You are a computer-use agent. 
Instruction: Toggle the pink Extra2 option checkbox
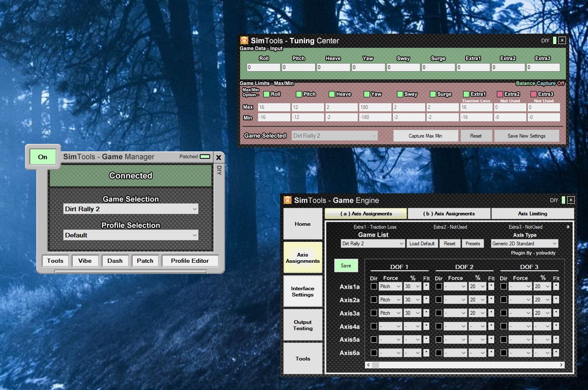pos(500,94)
